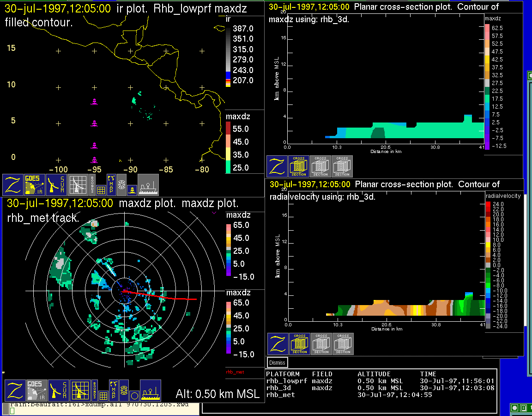Click the circle icon in the maxdz plot toolbar
This screenshot has width=532, height=416.
tap(134, 396)
